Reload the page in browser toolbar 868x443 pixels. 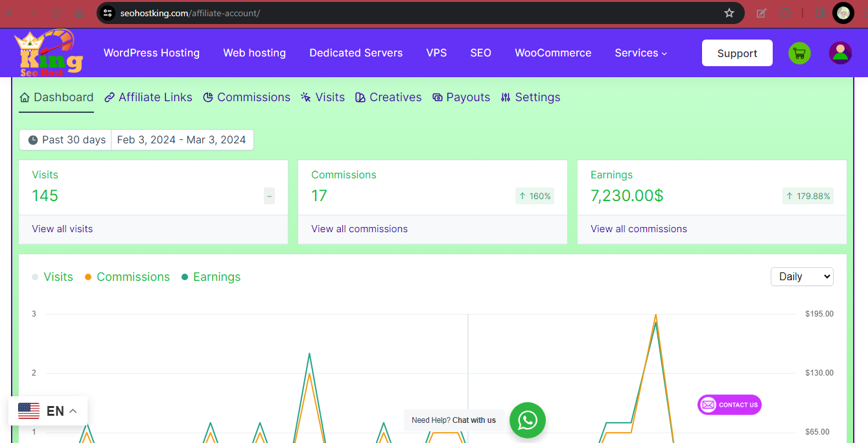coord(57,13)
